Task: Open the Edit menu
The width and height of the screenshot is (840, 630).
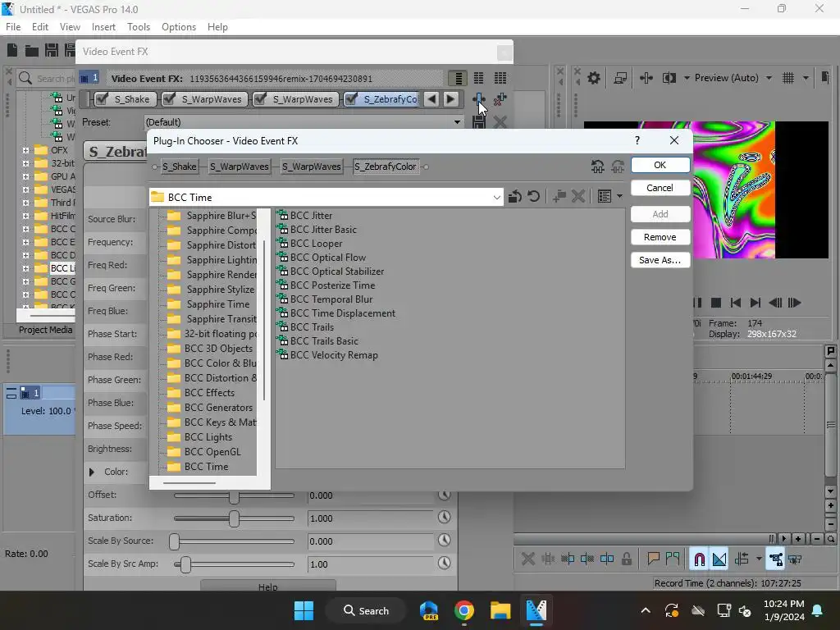Action: point(40,27)
